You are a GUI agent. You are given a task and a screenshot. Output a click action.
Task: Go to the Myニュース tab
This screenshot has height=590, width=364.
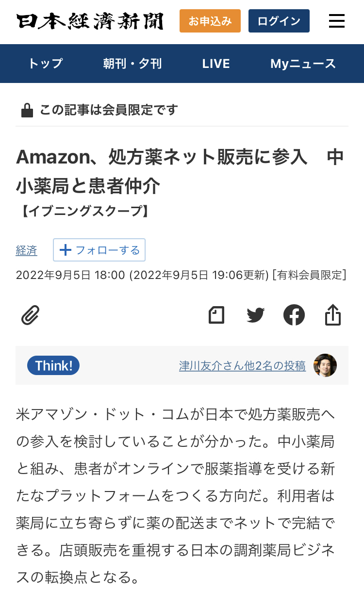(302, 64)
